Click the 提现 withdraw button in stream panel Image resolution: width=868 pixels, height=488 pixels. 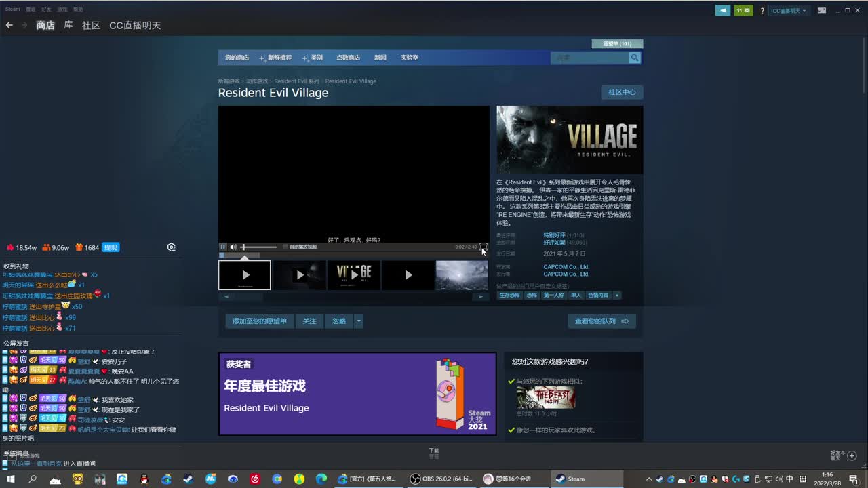tap(111, 248)
